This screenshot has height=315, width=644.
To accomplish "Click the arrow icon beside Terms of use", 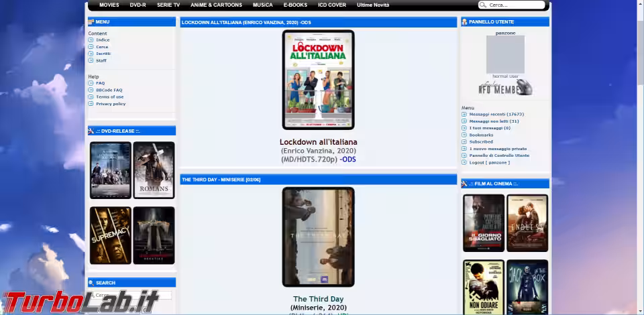I will click(91, 97).
